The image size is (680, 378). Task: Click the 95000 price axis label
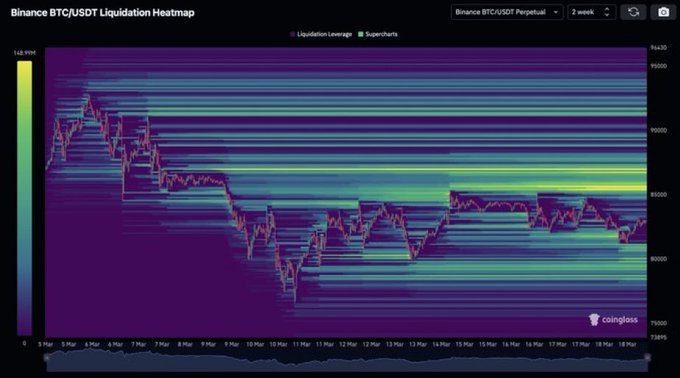click(x=658, y=66)
